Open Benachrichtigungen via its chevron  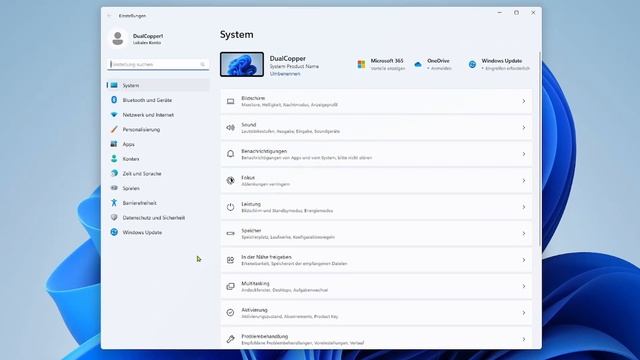point(524,154)
